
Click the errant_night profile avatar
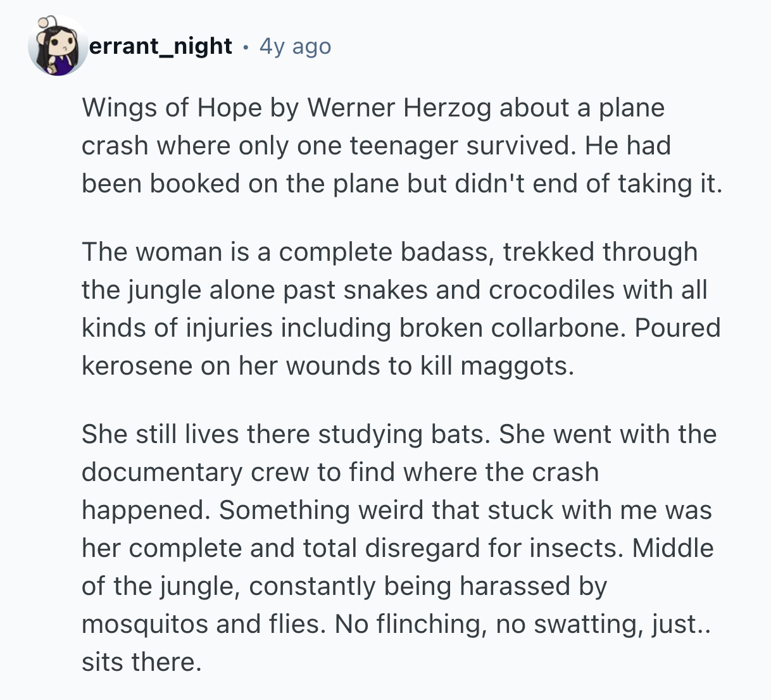[x=58, y=47]
